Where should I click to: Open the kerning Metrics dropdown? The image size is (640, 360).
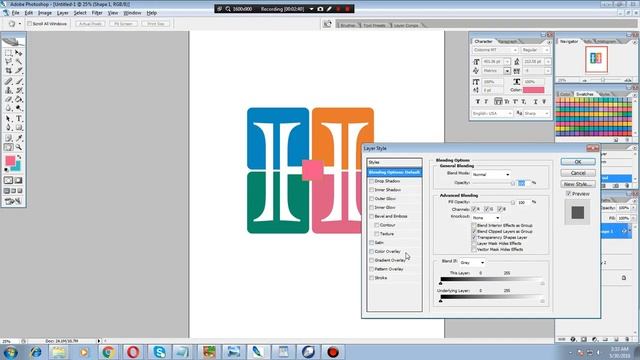(x=507, y=71)
